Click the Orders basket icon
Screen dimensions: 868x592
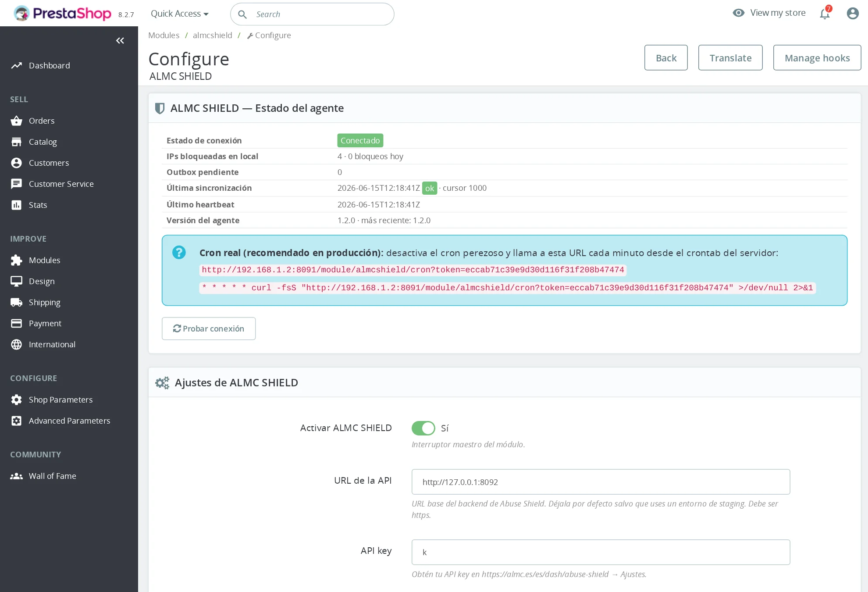[x=17, y=121]
